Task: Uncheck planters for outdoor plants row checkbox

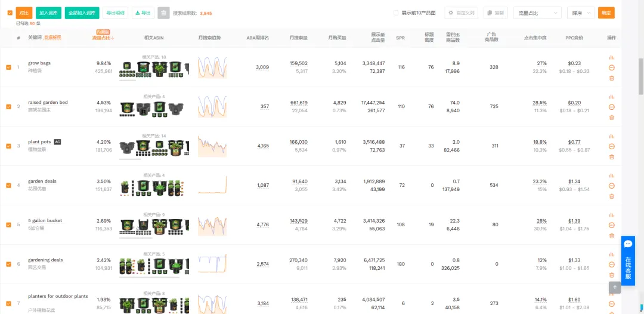Action: coord(8,304)
